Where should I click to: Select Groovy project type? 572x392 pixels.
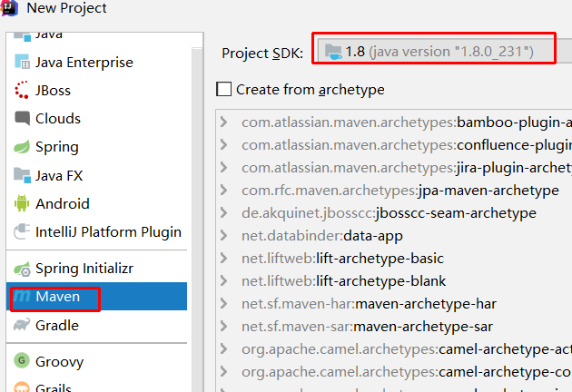point(96,361)
